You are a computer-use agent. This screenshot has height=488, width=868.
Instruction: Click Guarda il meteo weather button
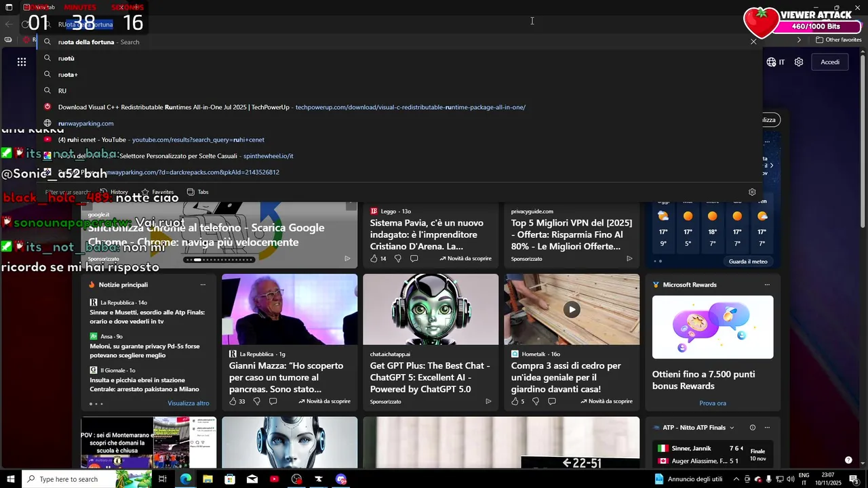(748, 262)
